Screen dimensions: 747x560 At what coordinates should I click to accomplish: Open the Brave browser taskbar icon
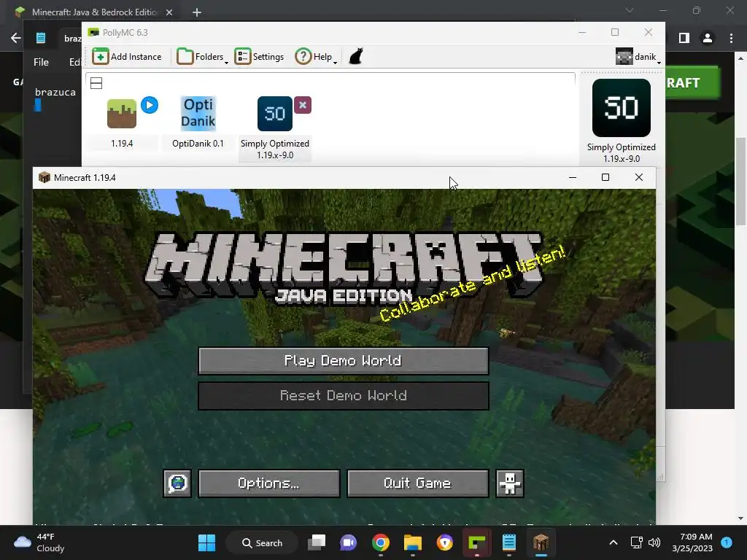(444, 542)
